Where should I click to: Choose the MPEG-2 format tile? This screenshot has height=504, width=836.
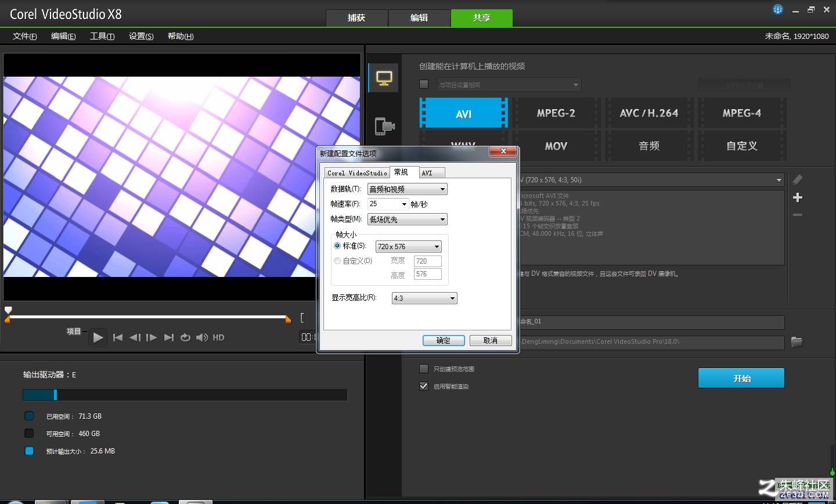556,113
